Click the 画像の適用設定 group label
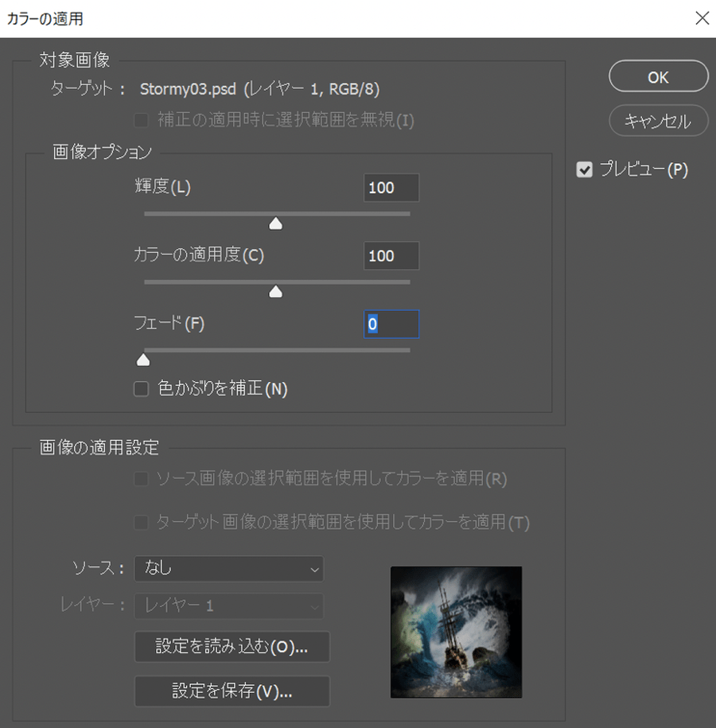Viewport: 716px width, 728px height. [99, 447]
